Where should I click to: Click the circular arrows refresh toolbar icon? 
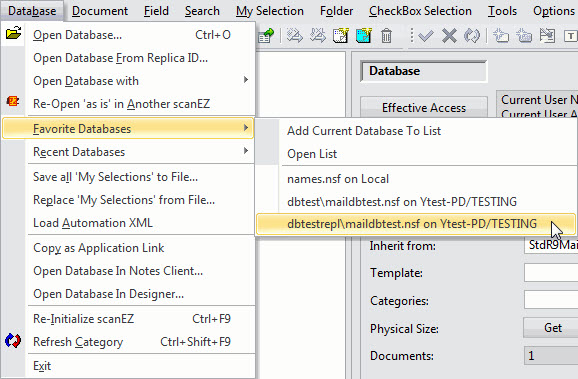pyautogui.click(x=472, y=36)
